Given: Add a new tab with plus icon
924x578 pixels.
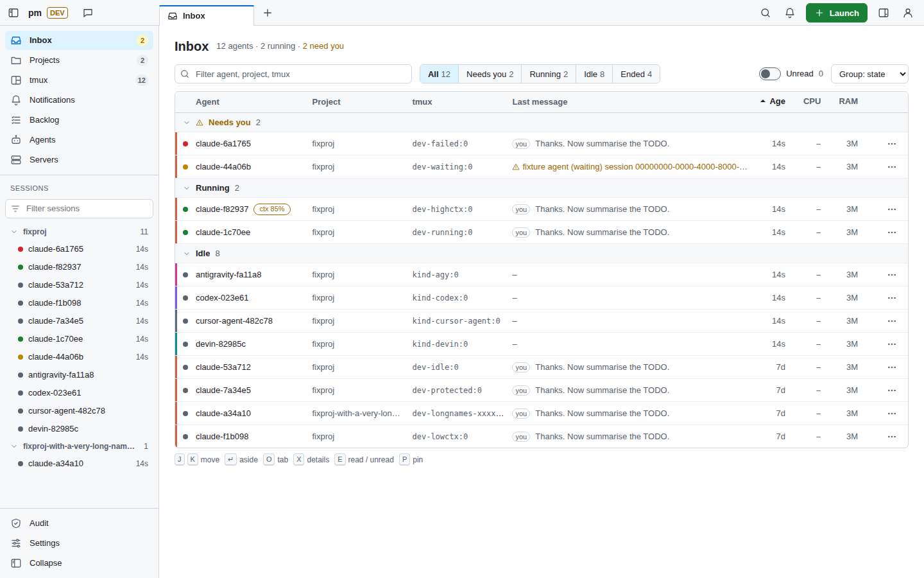Looking at the screenshot, I should [268, 13].
